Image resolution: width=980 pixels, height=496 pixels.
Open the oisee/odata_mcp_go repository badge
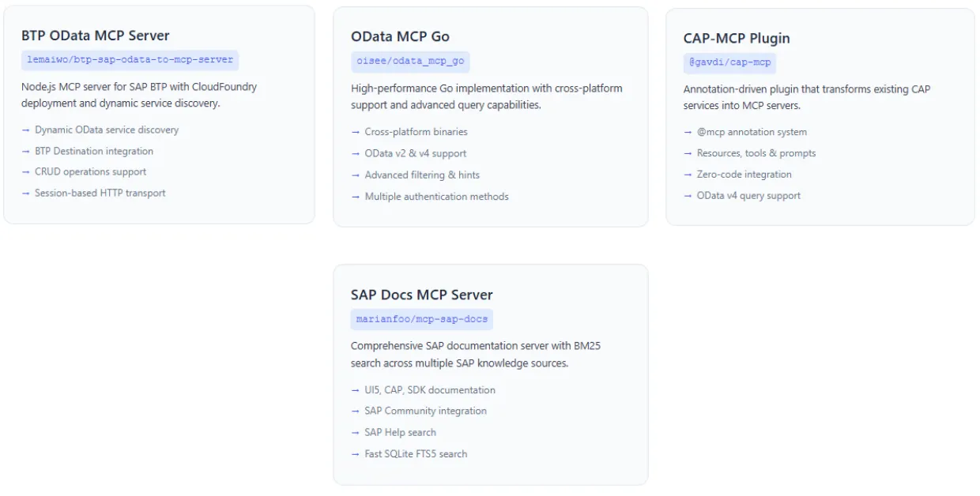(410, 62)
